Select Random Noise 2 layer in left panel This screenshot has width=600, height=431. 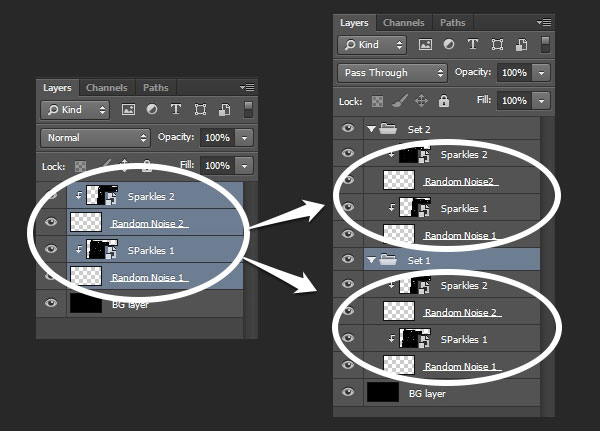155,222
